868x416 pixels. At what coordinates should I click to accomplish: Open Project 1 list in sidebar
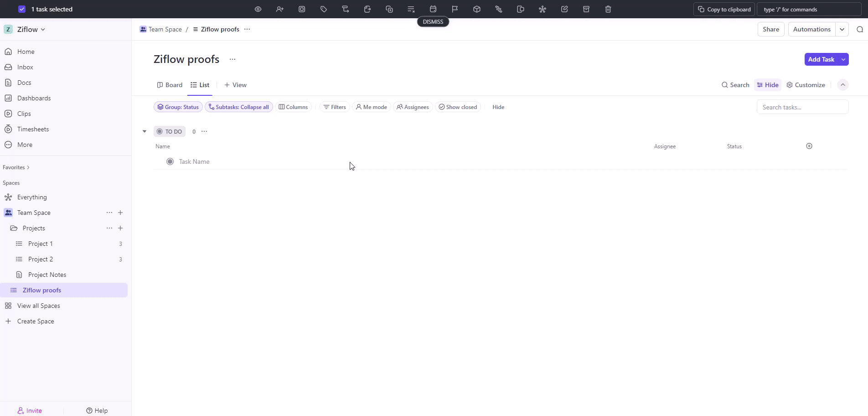click(41, 244)
